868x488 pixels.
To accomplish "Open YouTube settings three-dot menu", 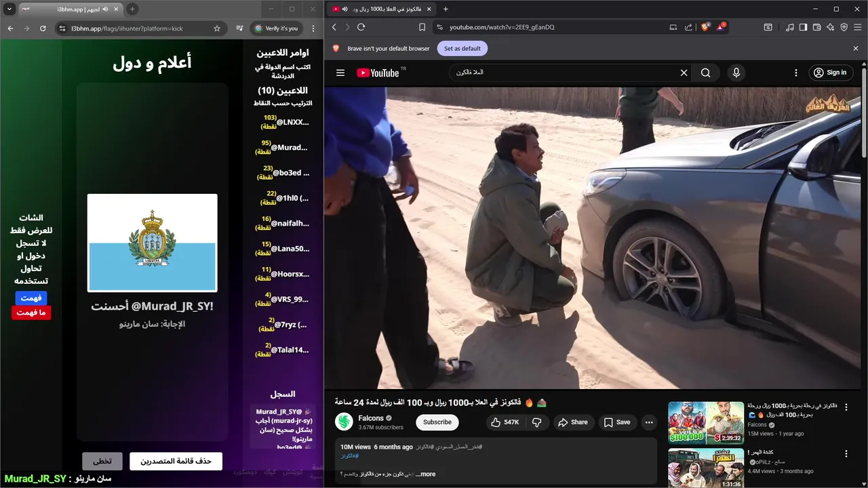I will pyautogui.click(x=796, y=73).
